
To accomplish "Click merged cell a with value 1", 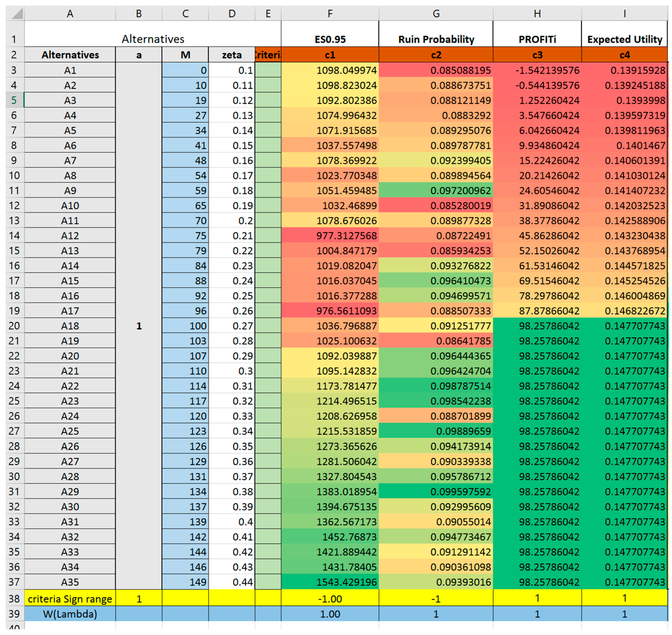I will click(139, 326).
